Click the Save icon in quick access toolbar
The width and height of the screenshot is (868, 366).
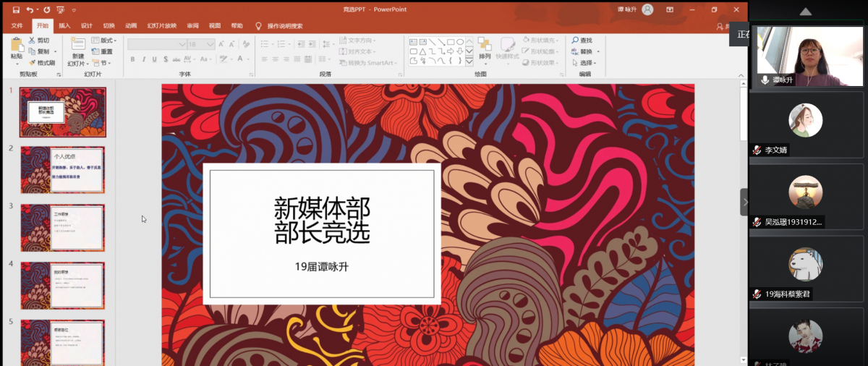click(16, 10)
